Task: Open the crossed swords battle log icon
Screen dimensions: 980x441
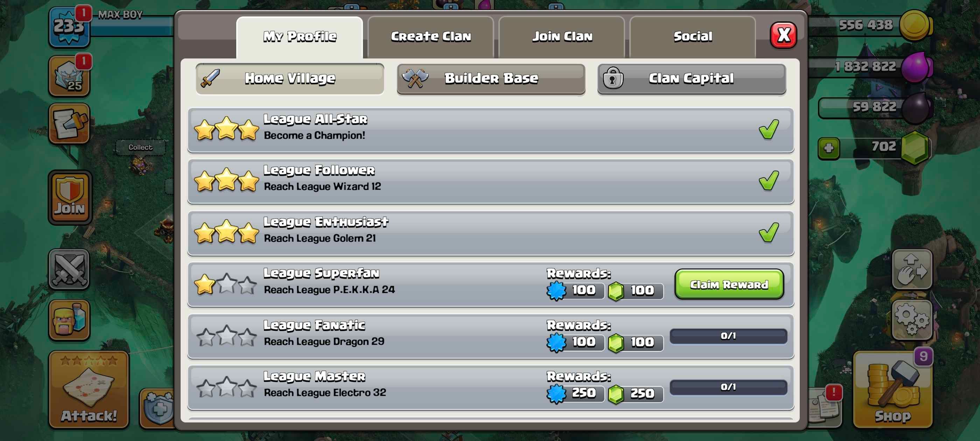Action: click(x=69, y=269)
